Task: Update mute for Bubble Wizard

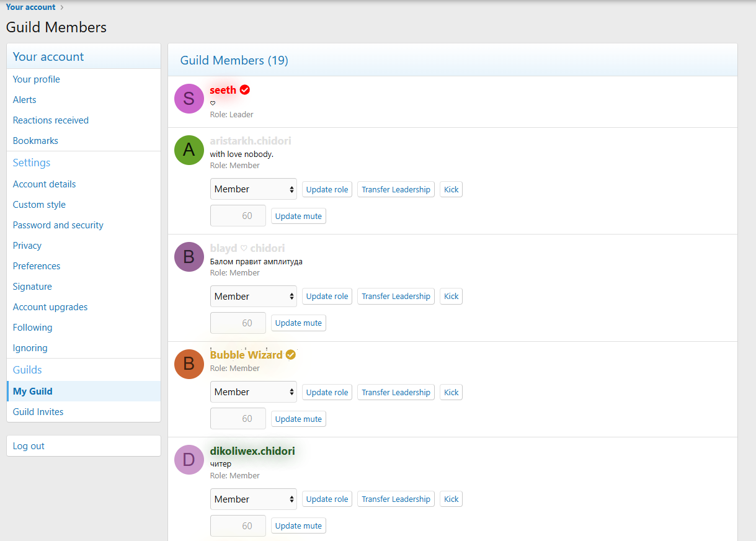Action: [x=298, y=419]
